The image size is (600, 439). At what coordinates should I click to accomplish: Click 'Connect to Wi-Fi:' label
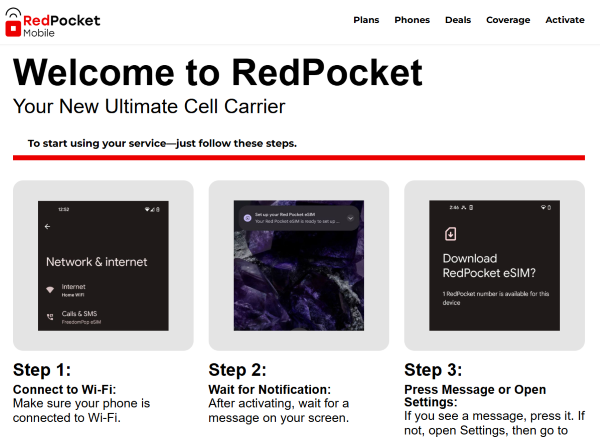point(64,390)
